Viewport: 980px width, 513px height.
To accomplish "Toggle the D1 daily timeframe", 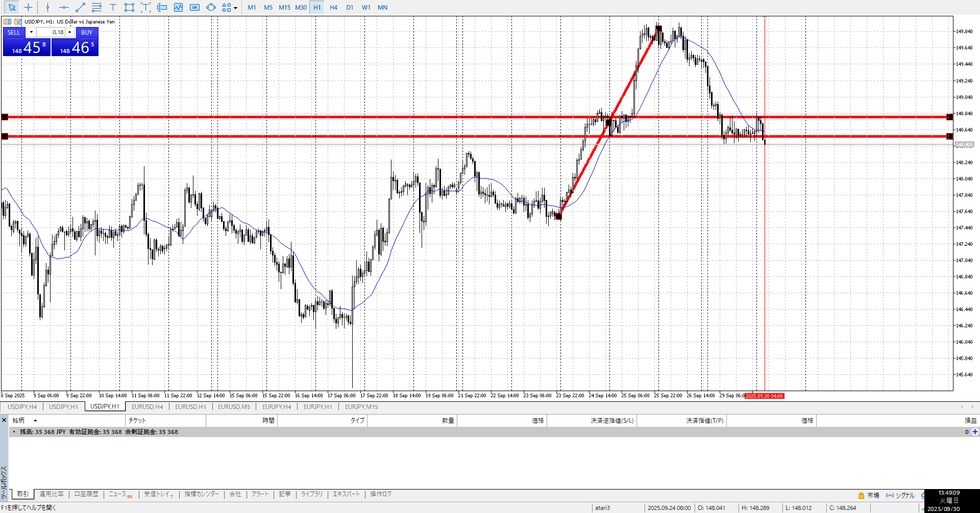I will click(x=350, y=8).
